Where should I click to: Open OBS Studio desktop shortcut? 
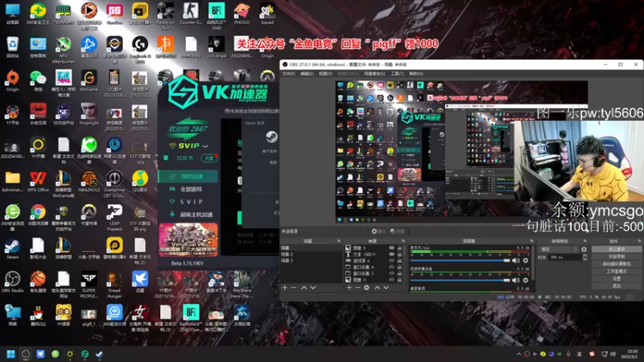click(12, 282)
